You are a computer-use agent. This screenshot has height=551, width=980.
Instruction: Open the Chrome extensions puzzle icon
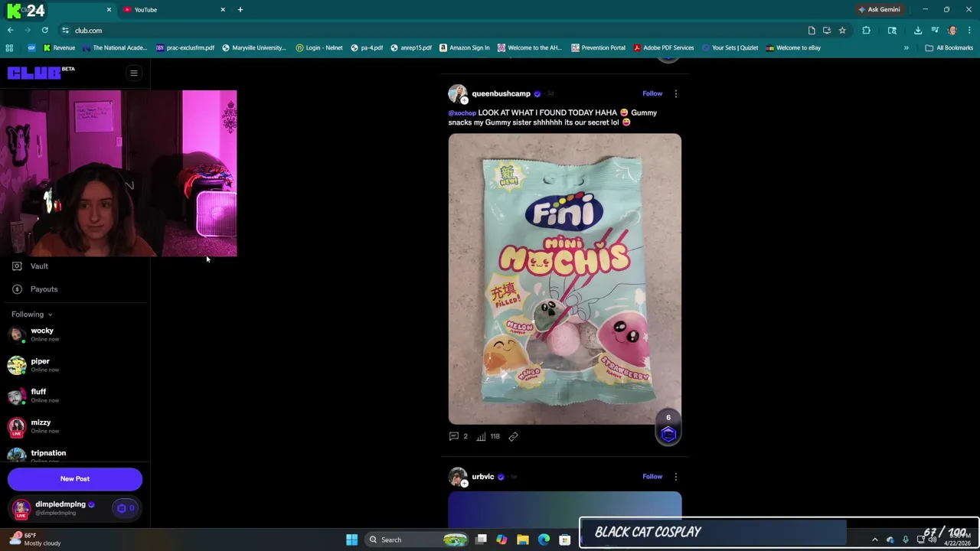coord(867,31)
